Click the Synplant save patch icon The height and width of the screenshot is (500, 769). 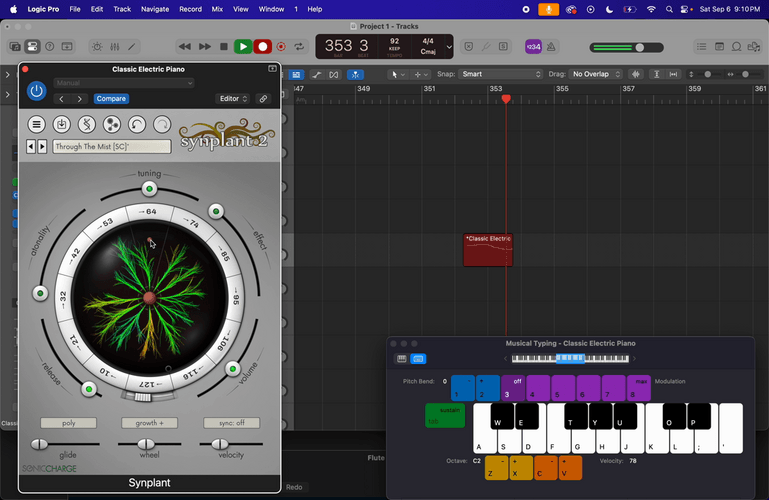(x=61, y=124)
